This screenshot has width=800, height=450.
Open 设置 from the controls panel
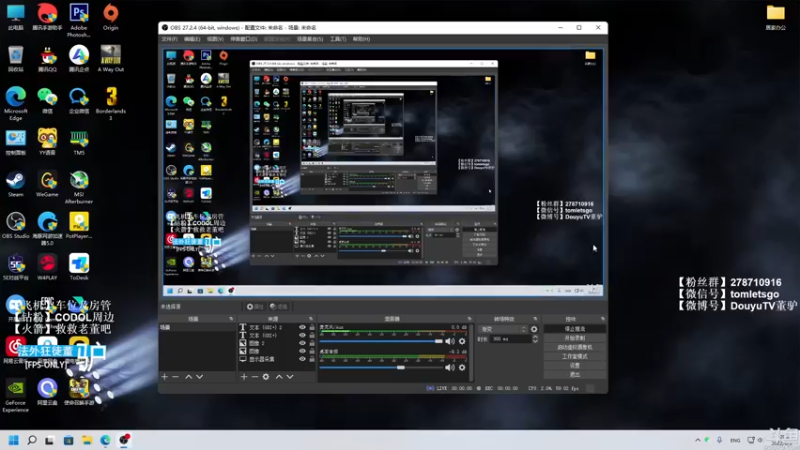click(x=574, y=366)
